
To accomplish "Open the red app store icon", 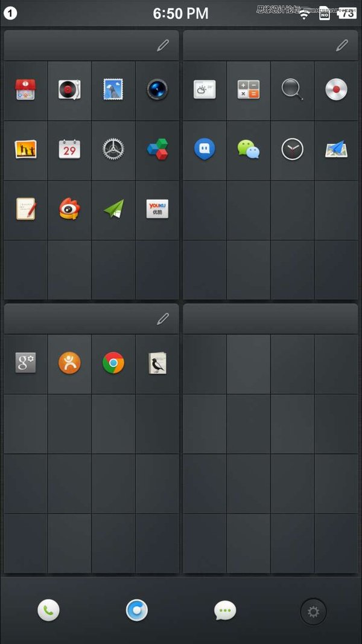I will tap(25, 89).
